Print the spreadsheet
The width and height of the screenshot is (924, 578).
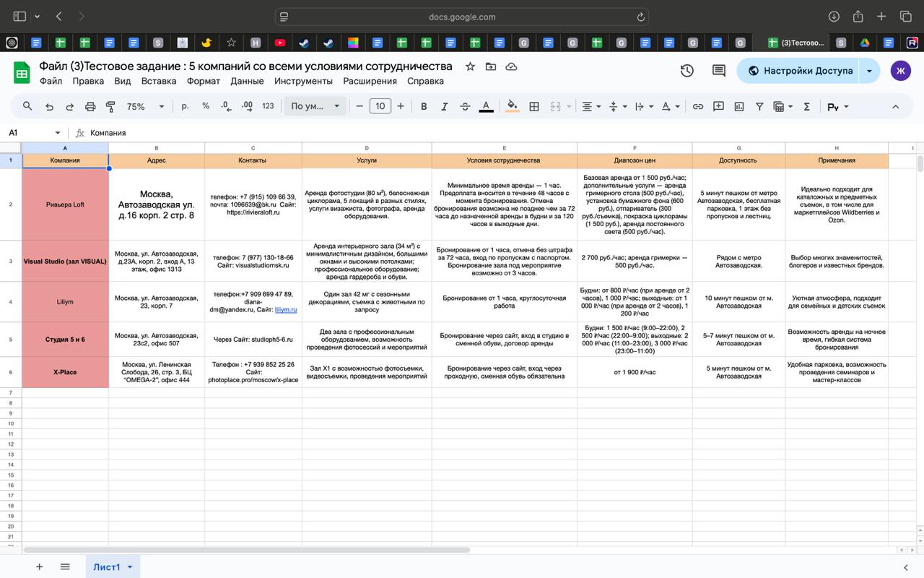[x=90, y=106]
